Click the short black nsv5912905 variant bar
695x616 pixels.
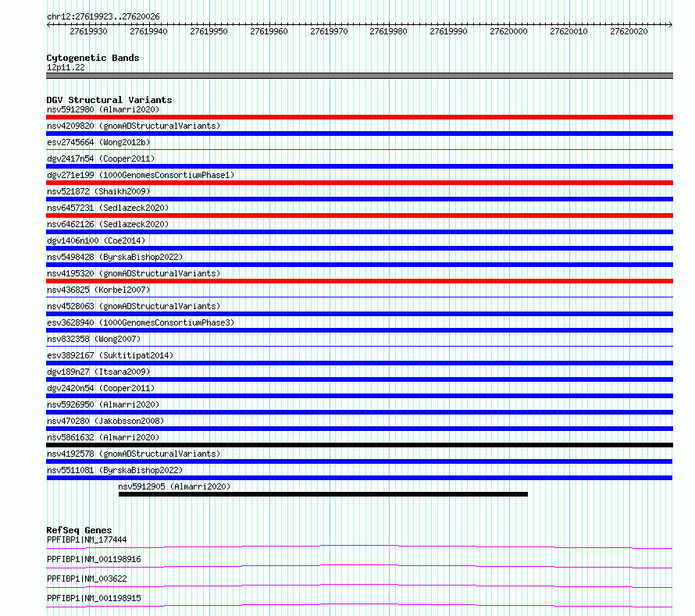(323, 494)
